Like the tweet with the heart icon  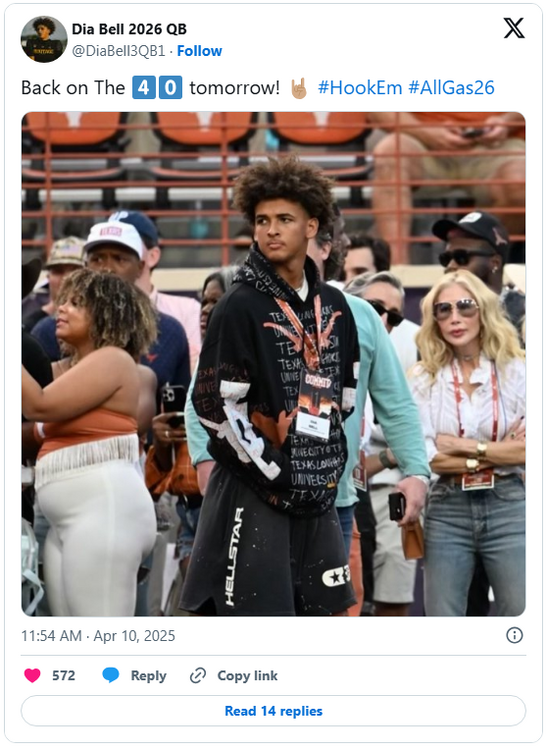32,675
